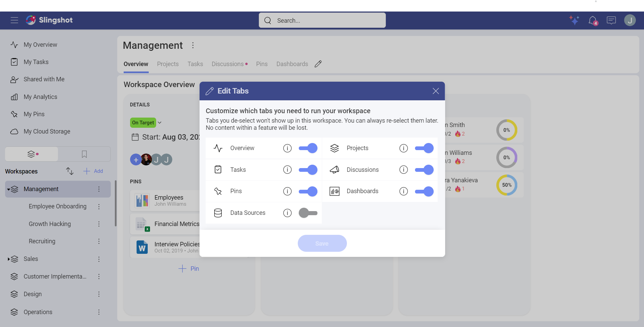
Task: Open Sales workspace more options
Action: (x=99, y=259)
